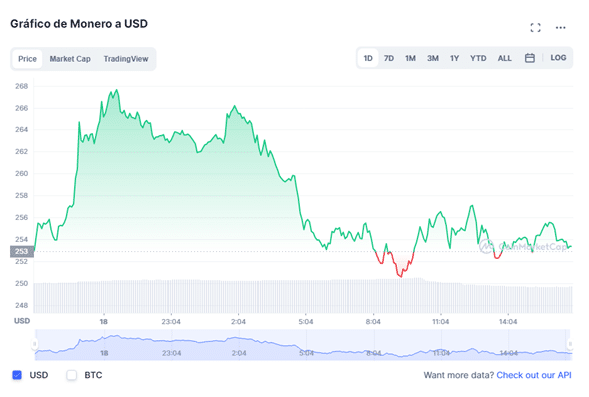Open the fullscreen chart view icon

coord(535,27)
